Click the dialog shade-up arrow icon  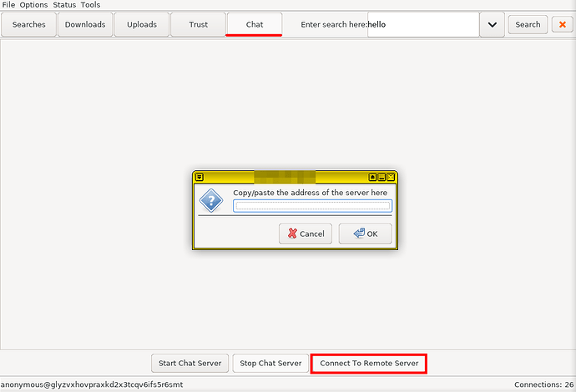372,178
